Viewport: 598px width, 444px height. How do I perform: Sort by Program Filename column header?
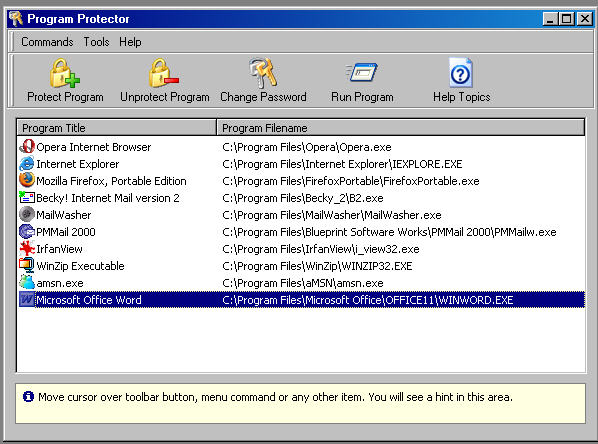click(x=400, y=127)
